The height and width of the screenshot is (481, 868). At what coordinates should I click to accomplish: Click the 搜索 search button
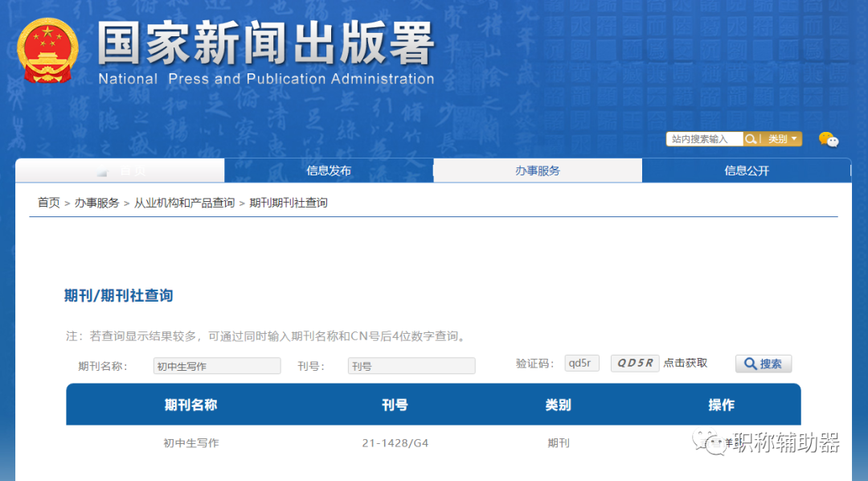point(763,364)
